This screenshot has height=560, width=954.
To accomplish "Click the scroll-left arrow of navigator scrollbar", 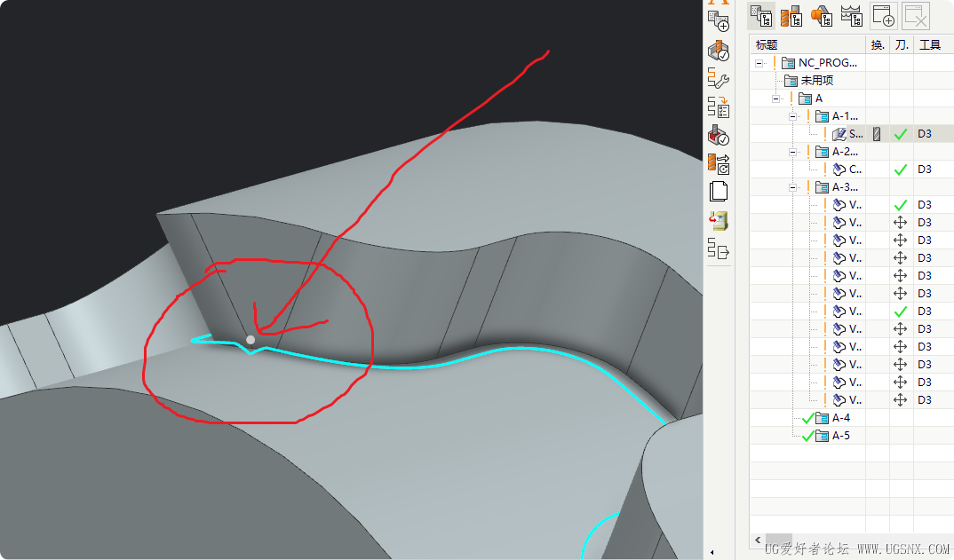I will (758, 540).
